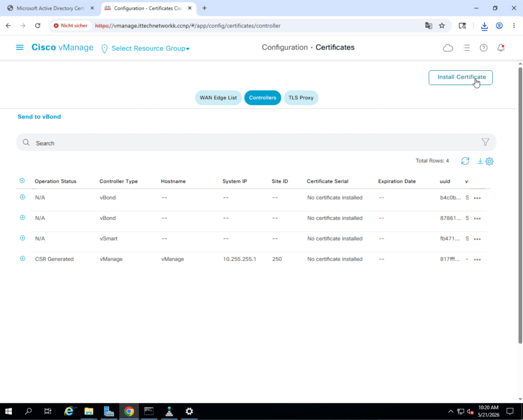
Task: Expand the vSmart row details
Action: tap(23, 238)
